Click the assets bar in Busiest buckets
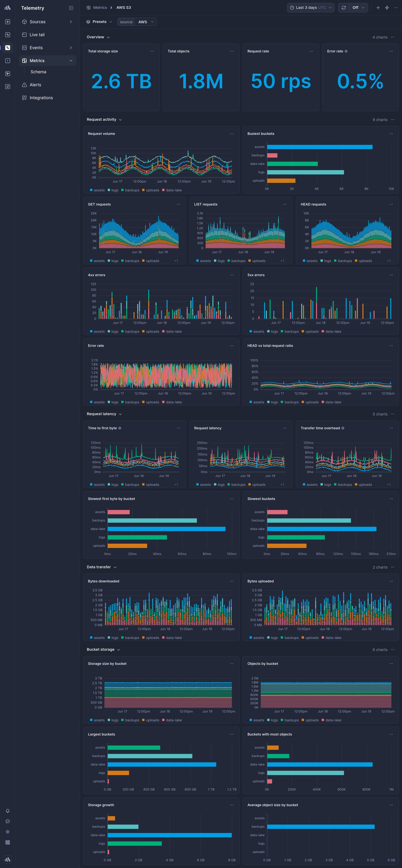 point(320,147)
